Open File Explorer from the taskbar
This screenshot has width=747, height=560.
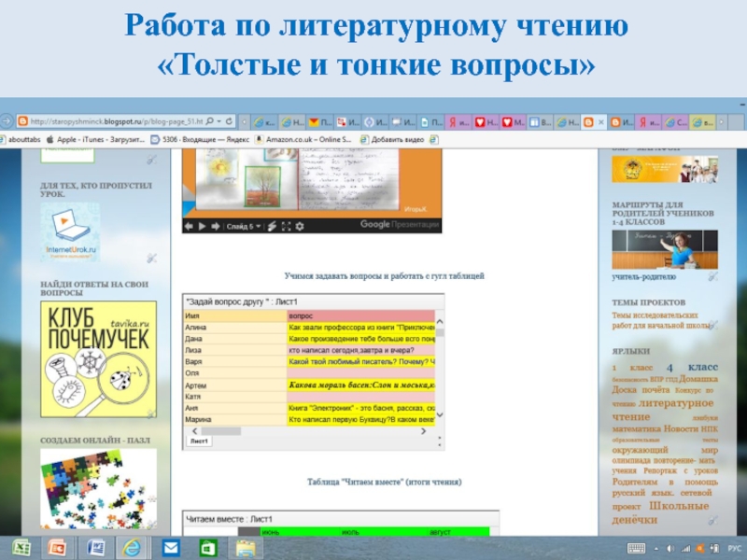(x=246, y=548)
